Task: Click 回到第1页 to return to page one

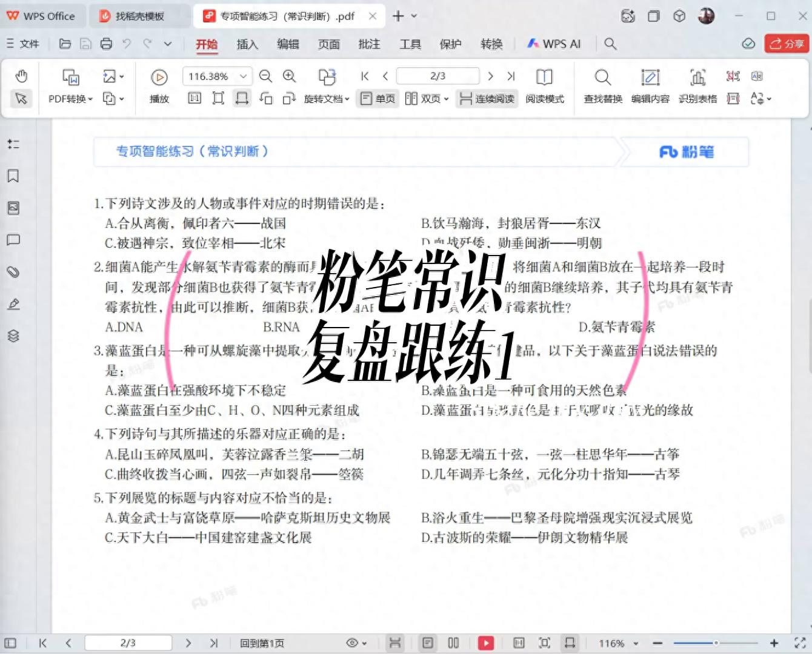Action: (262, 643)
